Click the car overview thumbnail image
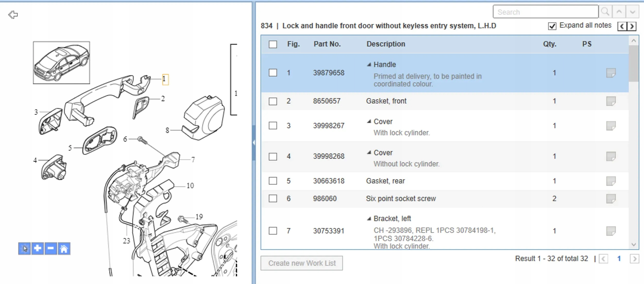 click(61, 63)
